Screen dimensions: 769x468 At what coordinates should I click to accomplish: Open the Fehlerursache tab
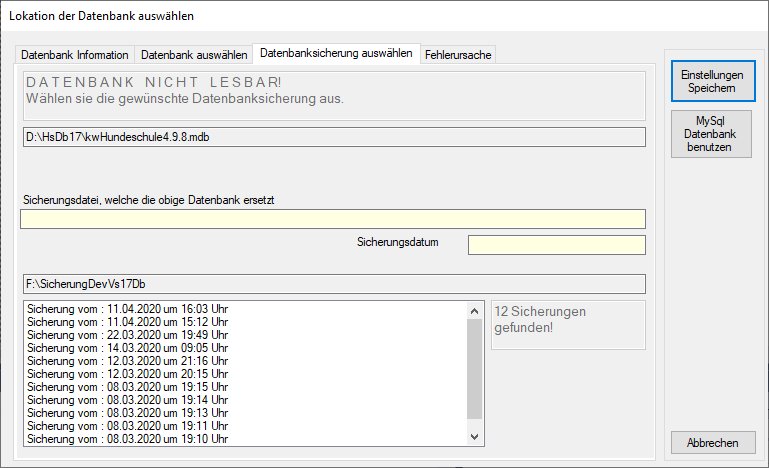pos(458,55)
